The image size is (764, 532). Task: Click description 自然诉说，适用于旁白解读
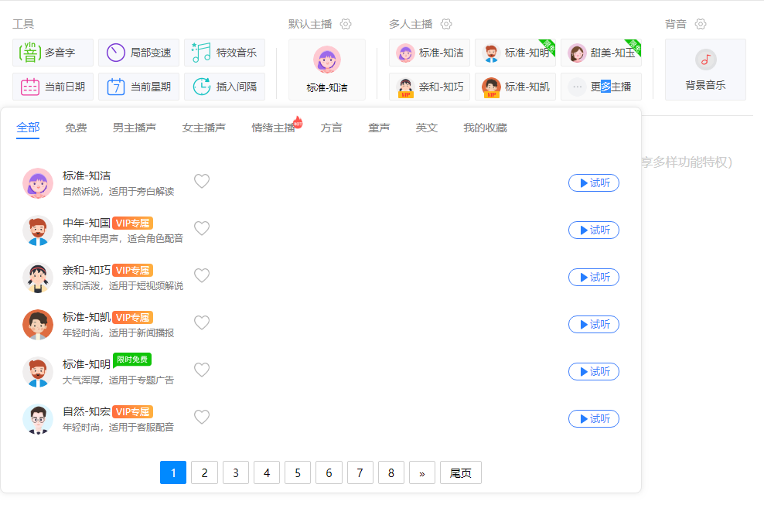(x=118, y=192)
